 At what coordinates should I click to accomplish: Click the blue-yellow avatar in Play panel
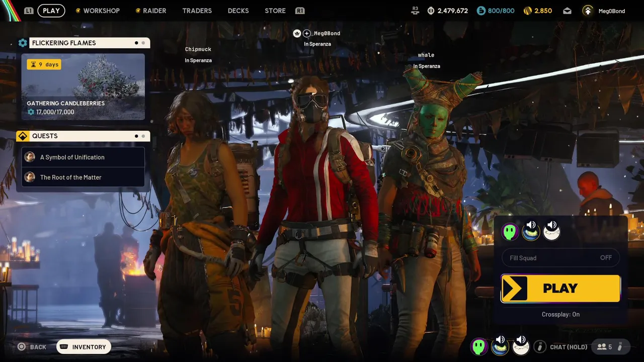(x=531, y=232)
